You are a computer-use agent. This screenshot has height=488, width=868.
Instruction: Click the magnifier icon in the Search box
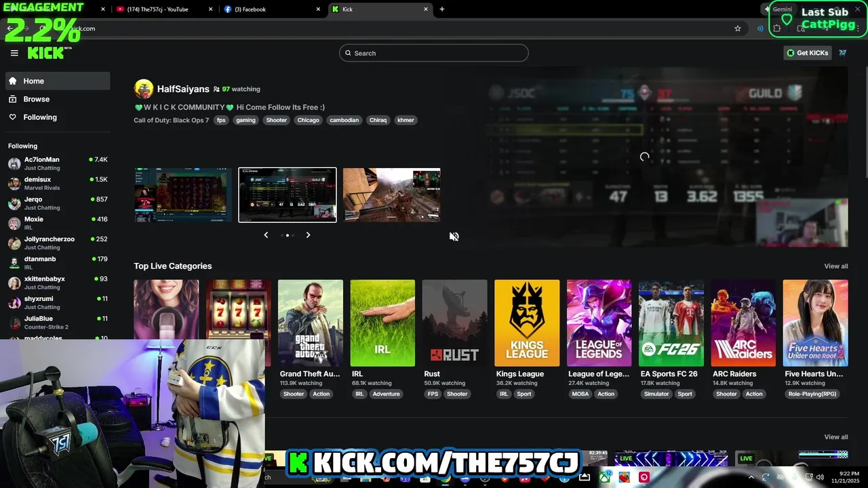348,53
